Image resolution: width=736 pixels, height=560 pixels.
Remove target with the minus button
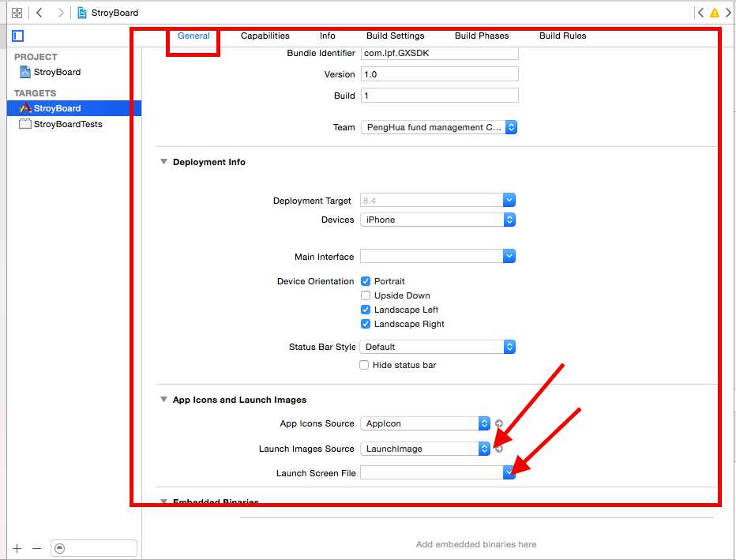tap(37, 548)
